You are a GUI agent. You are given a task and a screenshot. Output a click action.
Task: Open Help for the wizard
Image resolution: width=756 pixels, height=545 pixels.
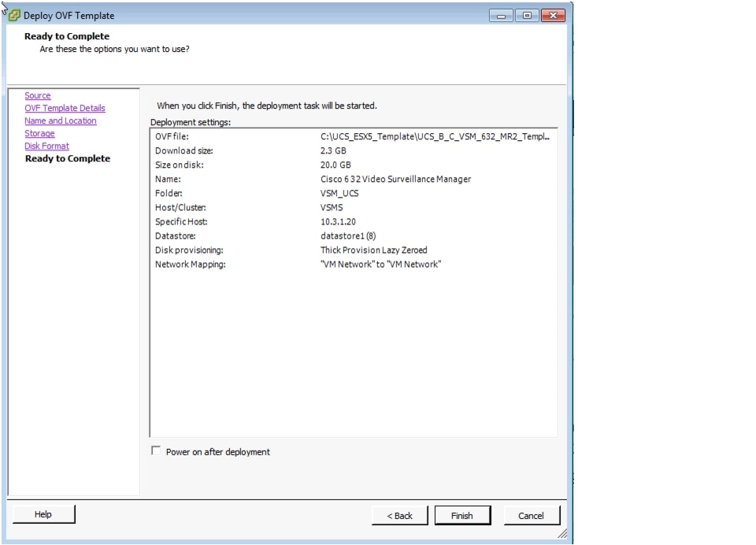[x=43, y=513]
